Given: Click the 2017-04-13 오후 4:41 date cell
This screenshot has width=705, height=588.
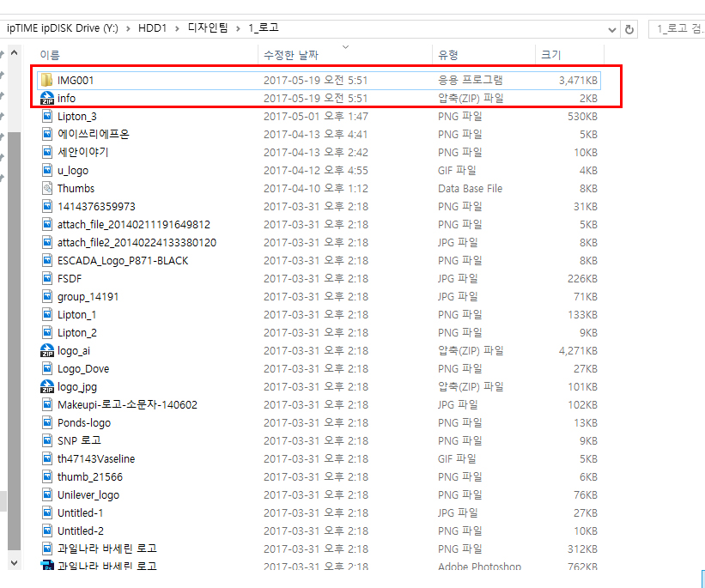Looking at the screenshot, I should pyautogui.click(x=316, y=135).
